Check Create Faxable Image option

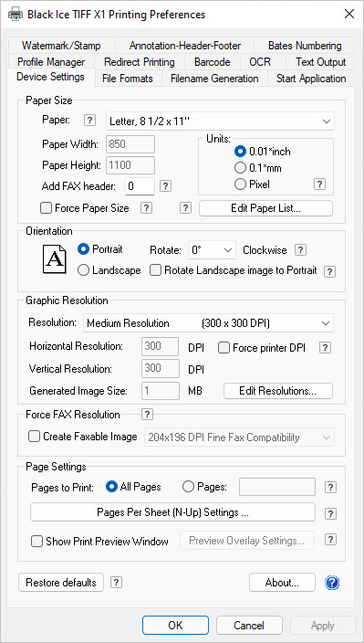pos(34,437)
